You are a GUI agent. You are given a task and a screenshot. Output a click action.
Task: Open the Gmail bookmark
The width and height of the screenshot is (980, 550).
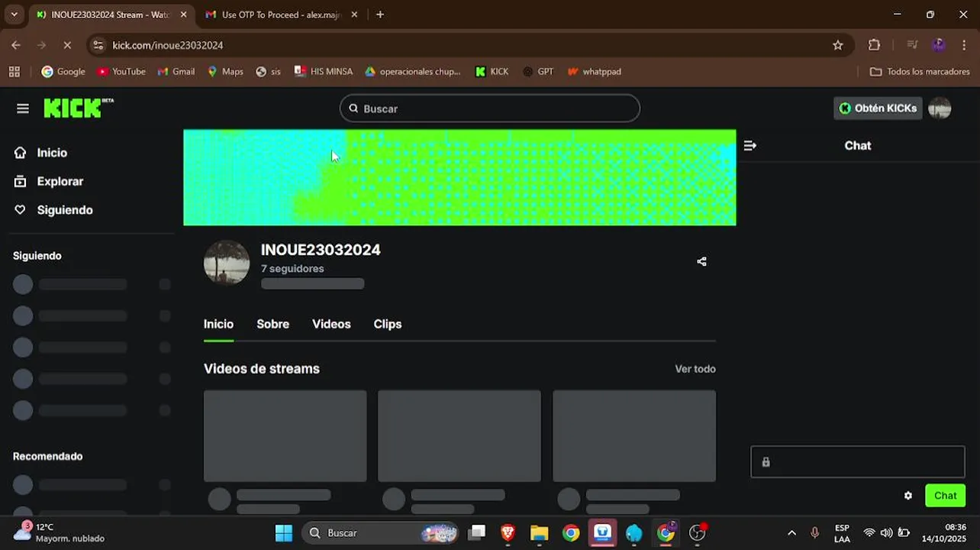[176, 72]
